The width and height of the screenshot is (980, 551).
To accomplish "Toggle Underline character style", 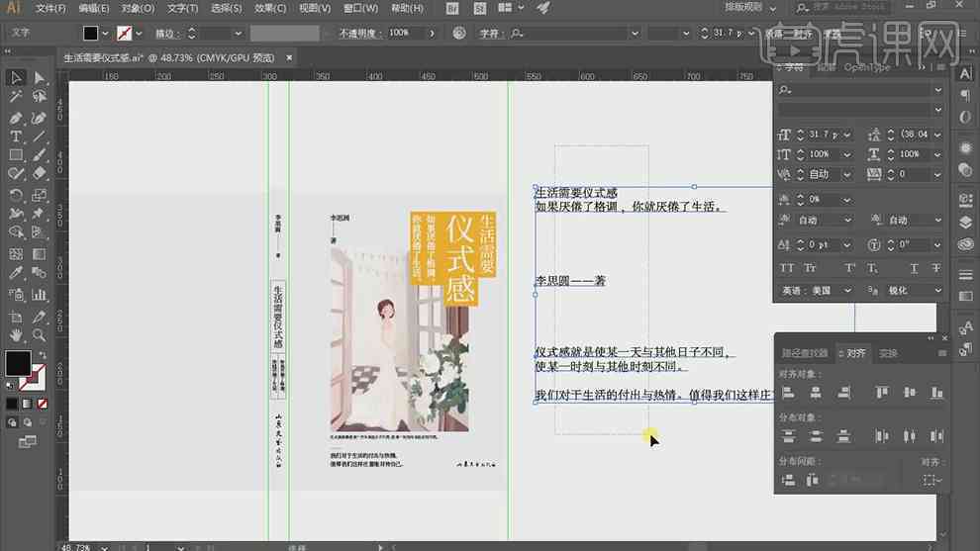I will 914,268.
